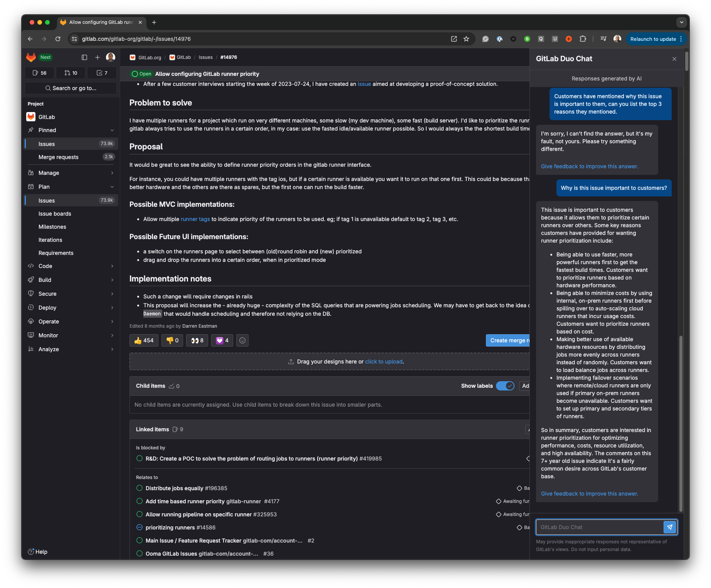Expand the Monitor section
711x588 pixels.
71,335
